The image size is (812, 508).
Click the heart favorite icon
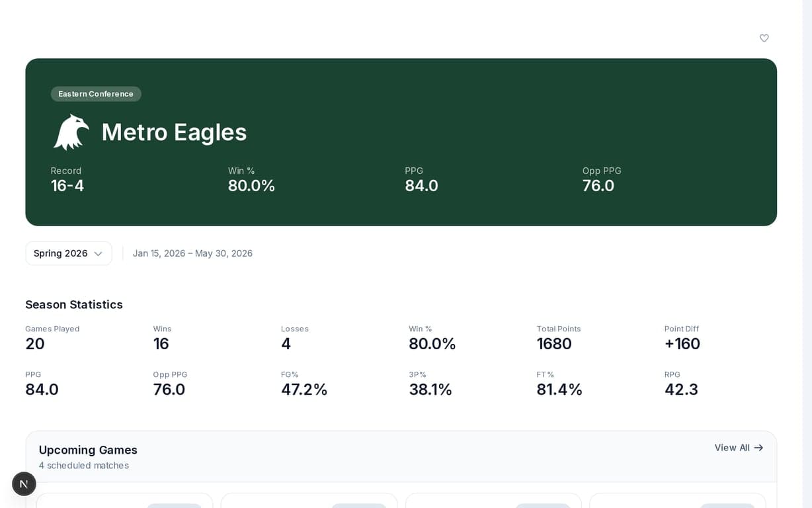click(764, 38)
